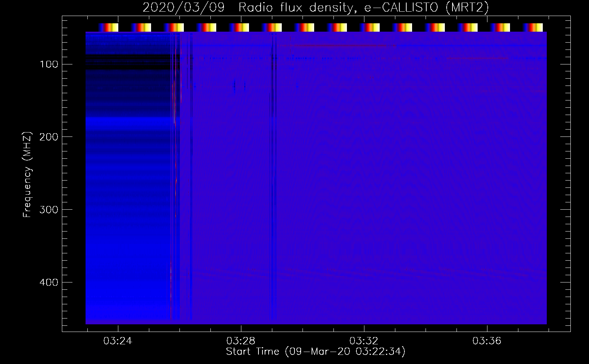Click the 'Start Time (09-Mar-20 03:22:34)' label

316,352
